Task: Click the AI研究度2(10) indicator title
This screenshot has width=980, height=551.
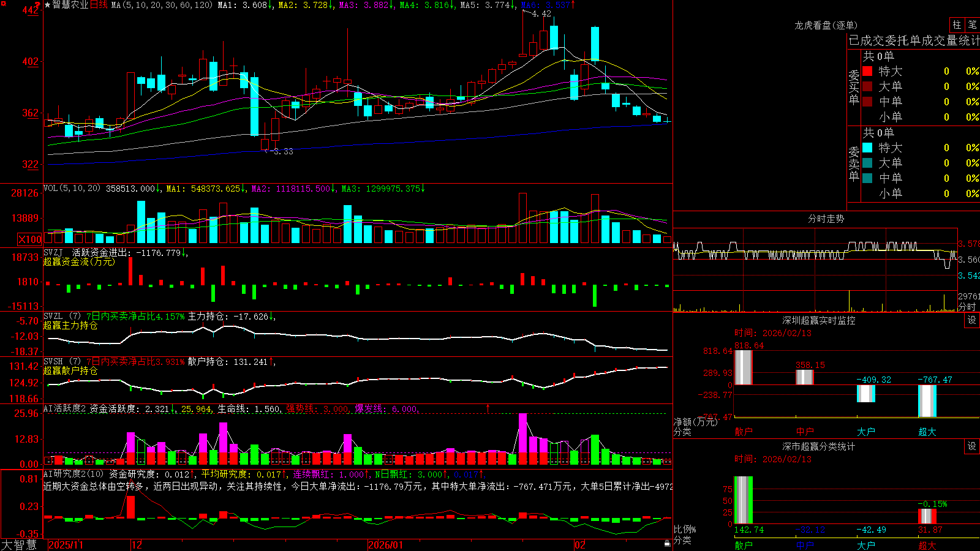Action: (74, 474)
